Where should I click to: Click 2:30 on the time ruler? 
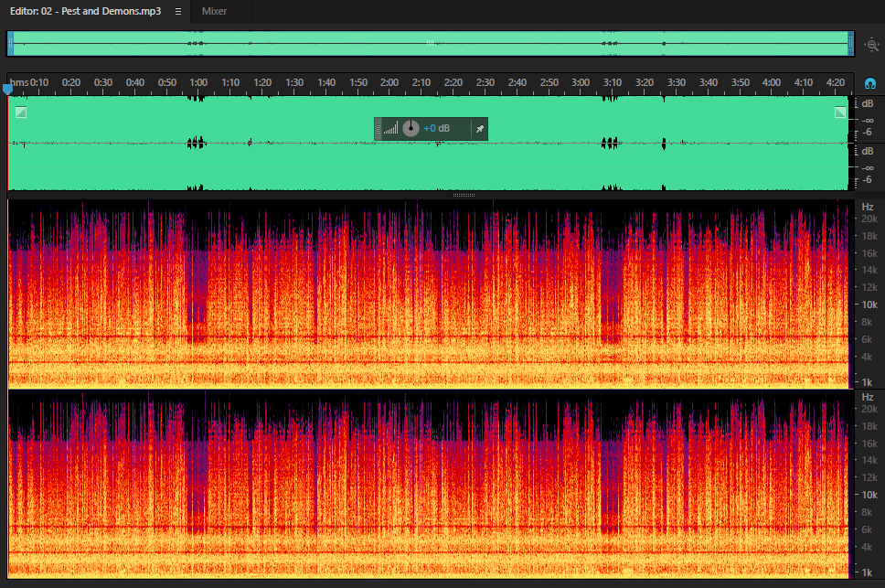coord(485,82)
